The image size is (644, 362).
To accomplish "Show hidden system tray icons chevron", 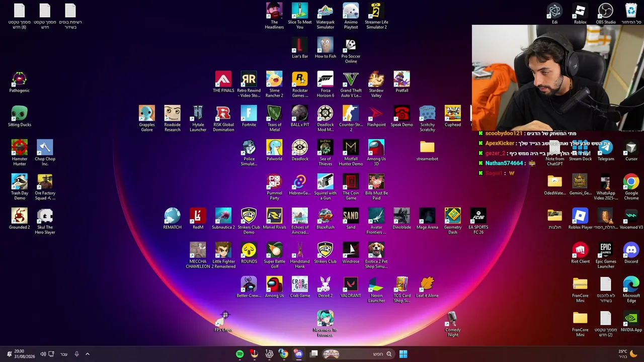I will 87,354.
